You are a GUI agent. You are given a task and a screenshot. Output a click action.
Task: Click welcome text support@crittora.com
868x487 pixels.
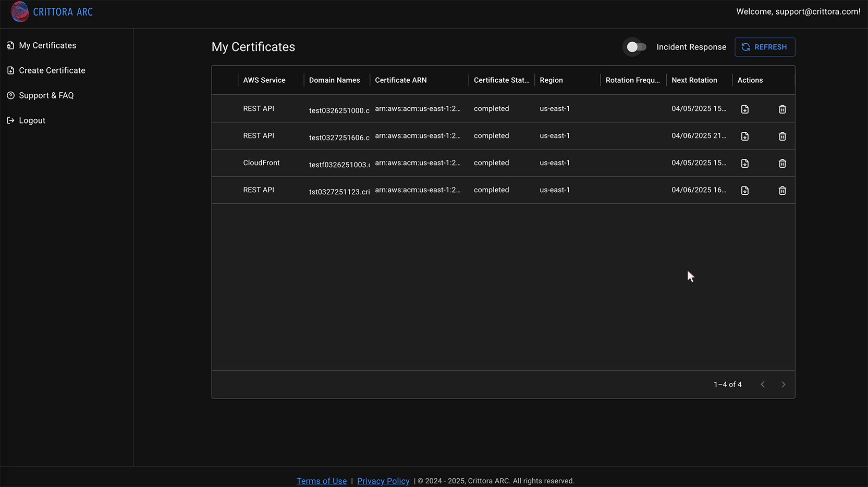[x=798, y=11]
